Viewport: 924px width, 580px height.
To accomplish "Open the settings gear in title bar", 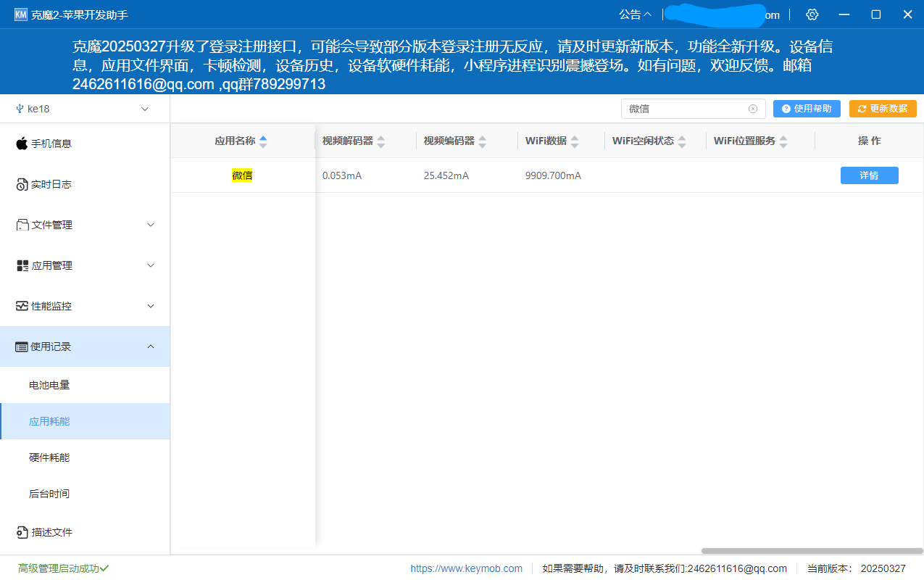I will pyautogui.click(x=812, y=14).
